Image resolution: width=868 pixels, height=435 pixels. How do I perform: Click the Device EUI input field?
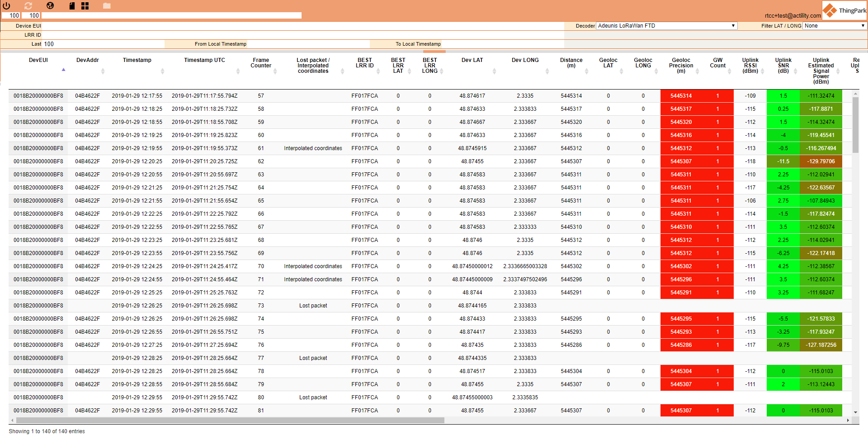(x=302, y=26)
